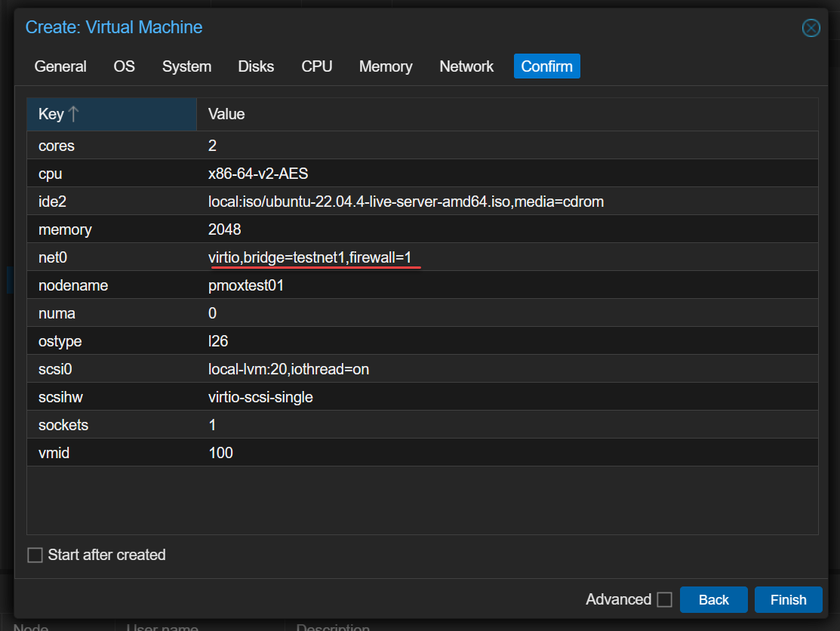Open the Network tab
This screenshot has height=631, width=840.
[466, 66]
